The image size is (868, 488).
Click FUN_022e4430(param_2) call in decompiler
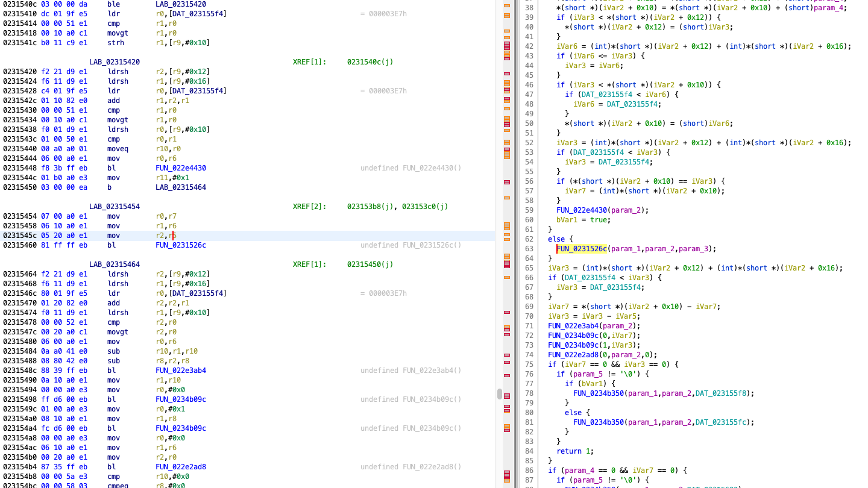(x=603, y=210)
